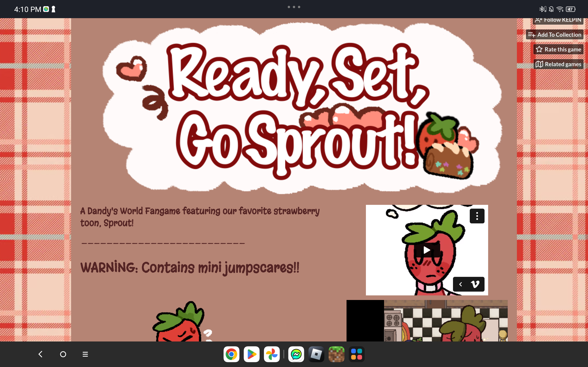Launch Roblox from the taskbar
Viewport: 588px width, 367px height.
tap(316, 354)
